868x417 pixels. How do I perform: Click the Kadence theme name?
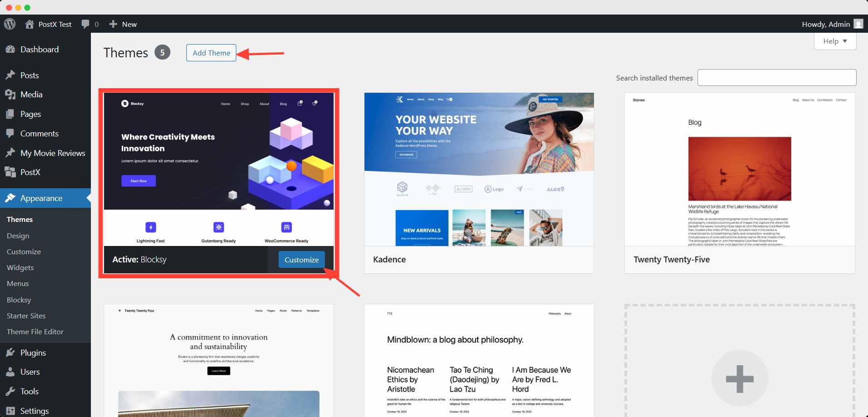point(389,260)
